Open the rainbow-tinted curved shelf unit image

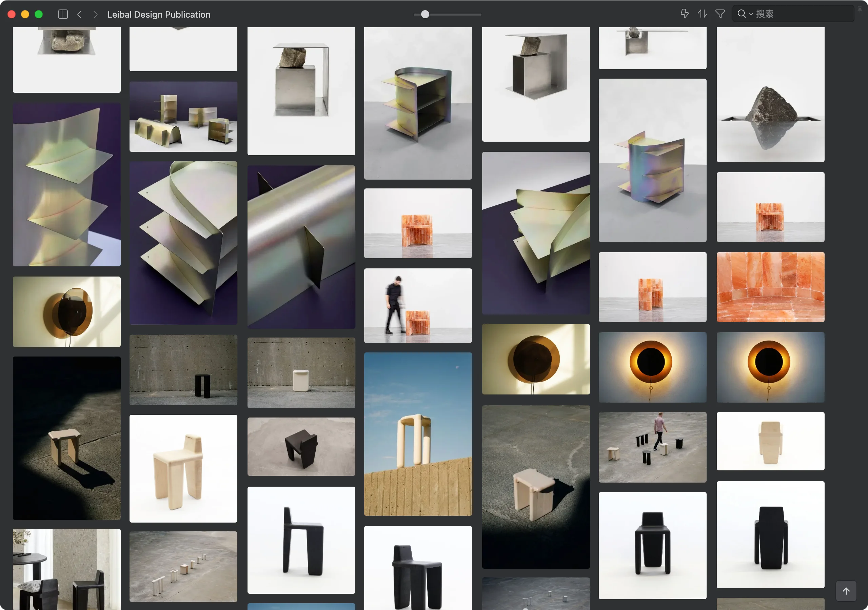[652, 160]
